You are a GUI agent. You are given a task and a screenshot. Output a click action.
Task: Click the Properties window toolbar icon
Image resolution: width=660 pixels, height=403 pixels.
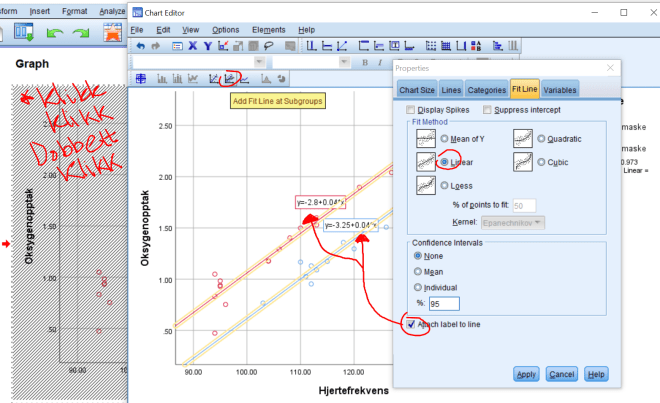(x=176, y=45)
